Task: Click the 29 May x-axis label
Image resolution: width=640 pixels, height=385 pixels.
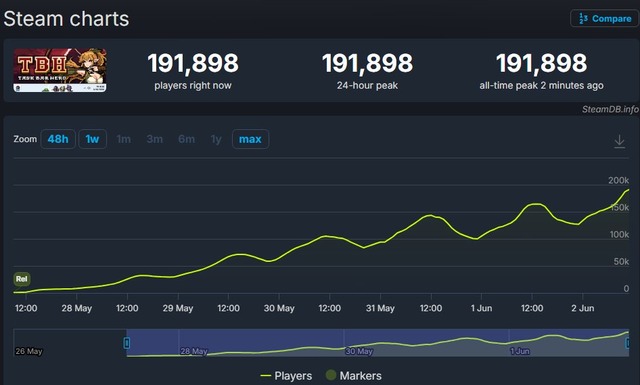Action: click(x=178, y=308)
